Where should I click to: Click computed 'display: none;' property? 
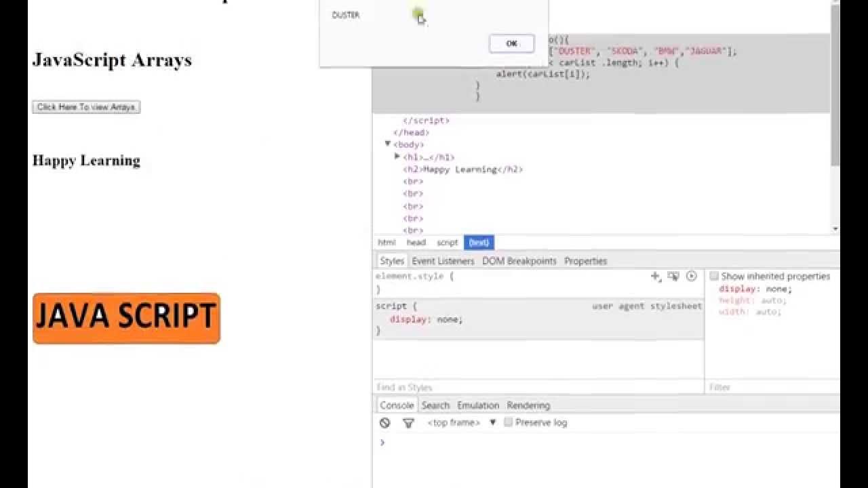pos(755,289)
